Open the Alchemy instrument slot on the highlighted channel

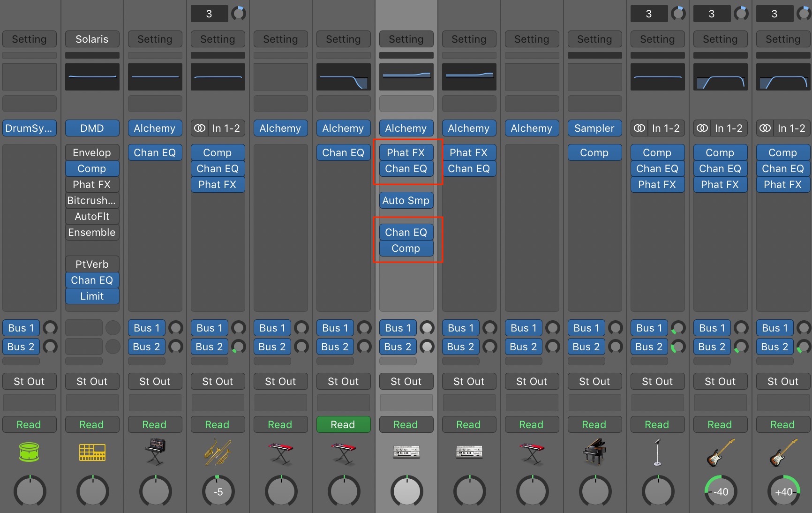406,128
